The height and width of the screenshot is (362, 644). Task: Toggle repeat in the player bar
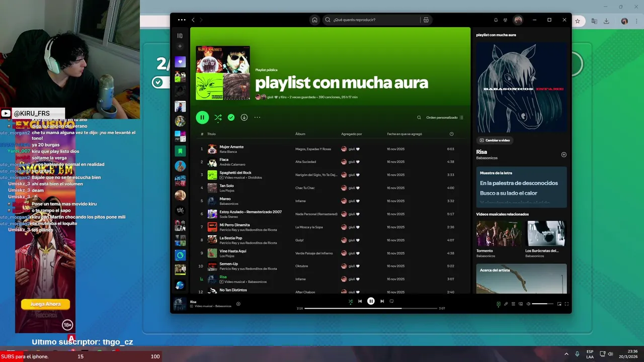pyautogui.click(x=391, y=301)
